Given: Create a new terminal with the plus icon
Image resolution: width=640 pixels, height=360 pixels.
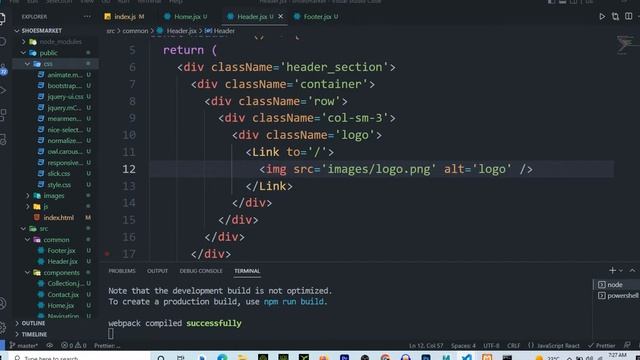Looking at the screenshot, I should click(x=612, y=271).
